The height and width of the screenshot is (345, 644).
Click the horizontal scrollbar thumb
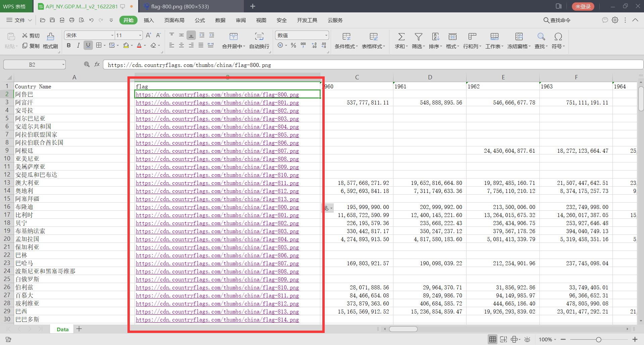[403, 329]
